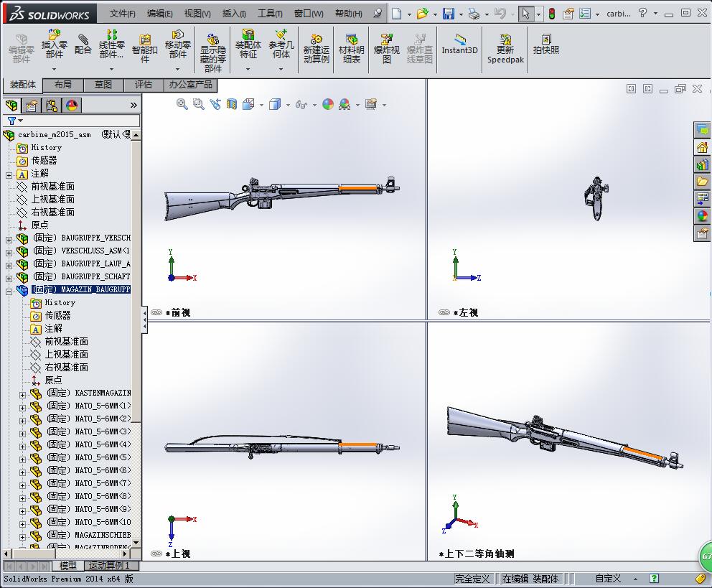The width and height of the screenshot is (712, 588).
Task: Switch to the 评估 Evaluate tab
Action: 144,85
